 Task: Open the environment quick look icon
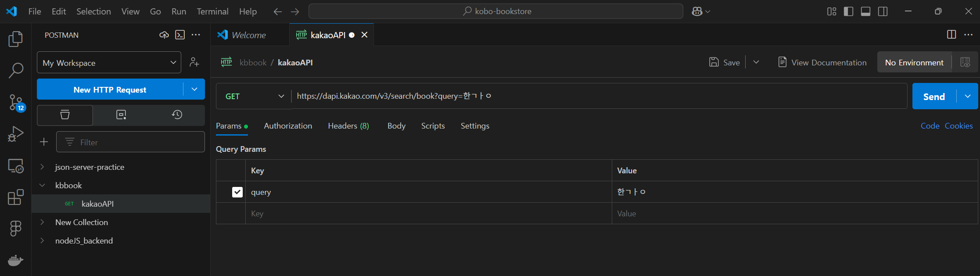[965, 62]
